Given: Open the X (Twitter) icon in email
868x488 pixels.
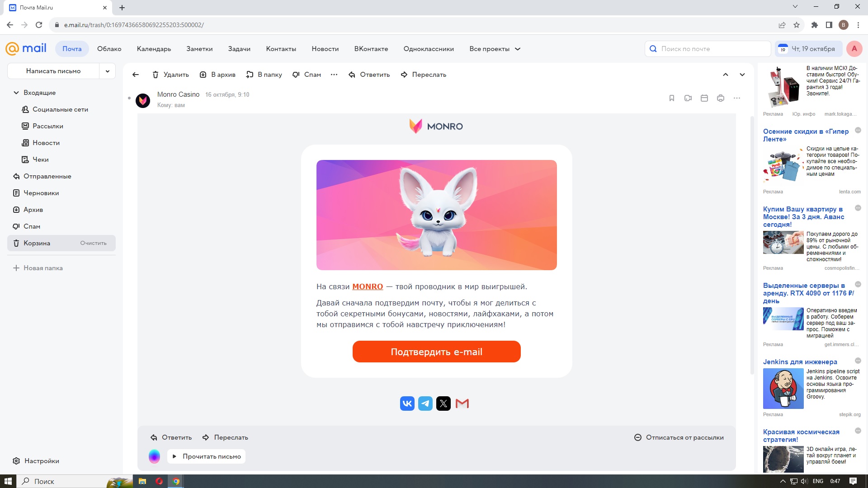Looking at the screenshot, I should 443,404.
